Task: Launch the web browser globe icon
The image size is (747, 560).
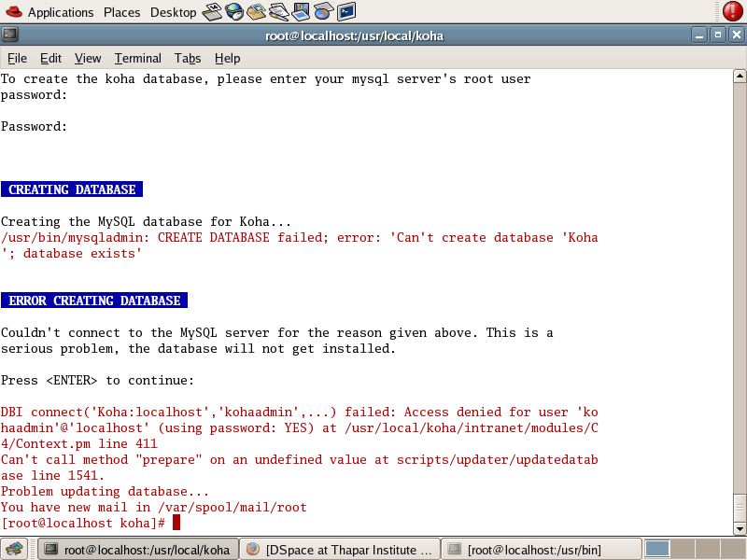Action: point(234,11)
